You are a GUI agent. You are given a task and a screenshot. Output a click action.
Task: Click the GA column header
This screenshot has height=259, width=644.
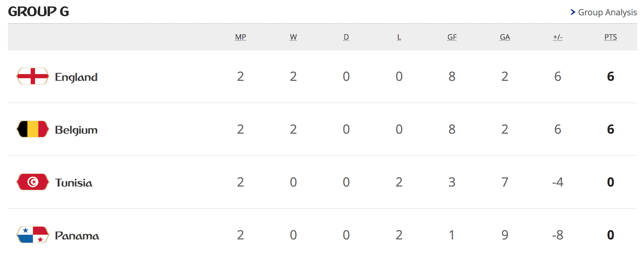pos(505,37)
